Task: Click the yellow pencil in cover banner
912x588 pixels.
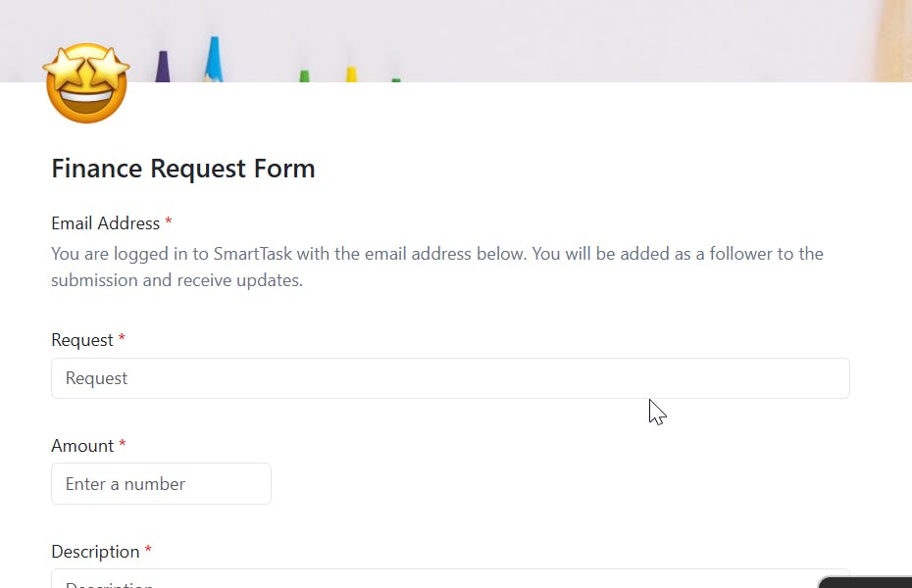Action: click(x=350, y=74)
